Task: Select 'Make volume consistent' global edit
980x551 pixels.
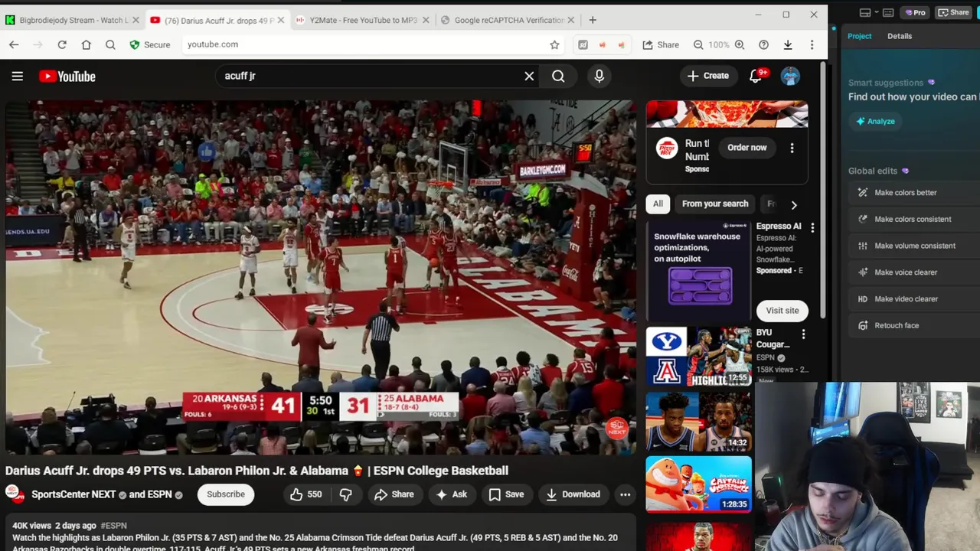Action: click(x=915, y=246)
